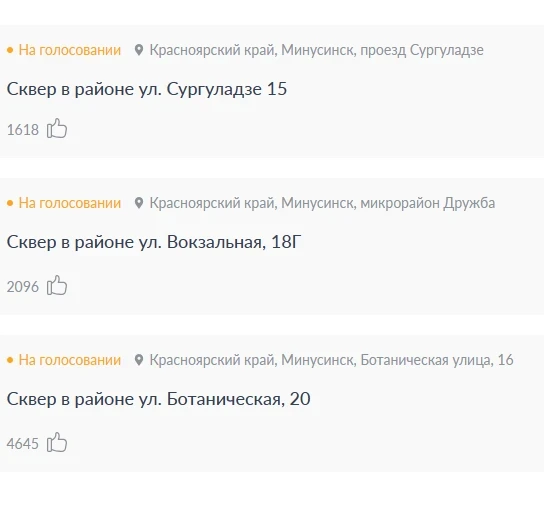Image resolution: width=544 pixels, height=506 pixels.
Task: Click thumbs-up icon next to 2096 votes
Action: [x=57, y=285]
